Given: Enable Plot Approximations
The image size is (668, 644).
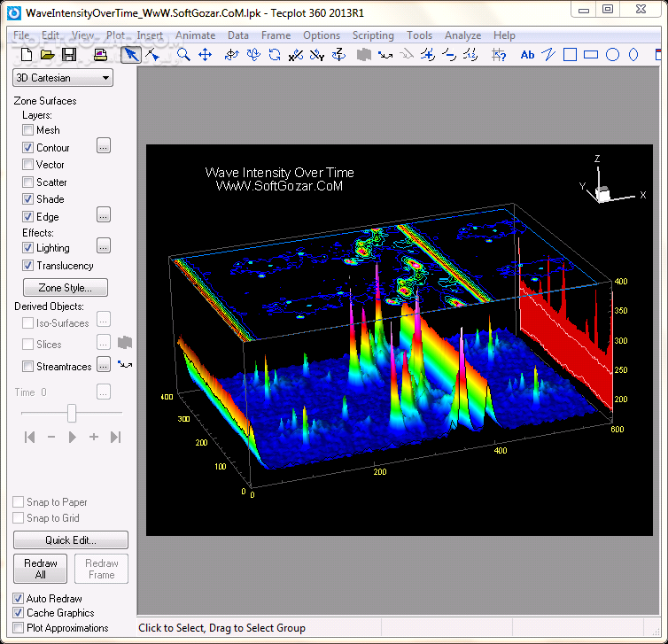Looking at the screenshot, I should (18, 627).
